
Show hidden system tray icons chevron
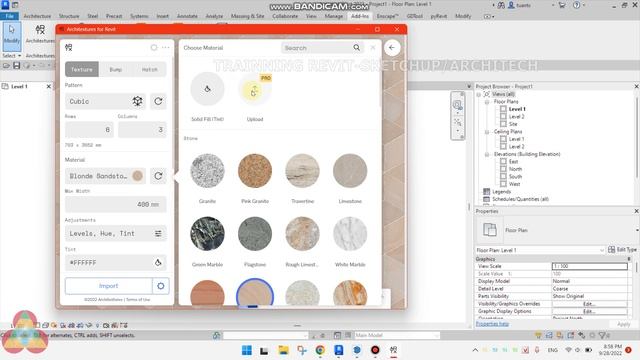[x=475, y=350]
